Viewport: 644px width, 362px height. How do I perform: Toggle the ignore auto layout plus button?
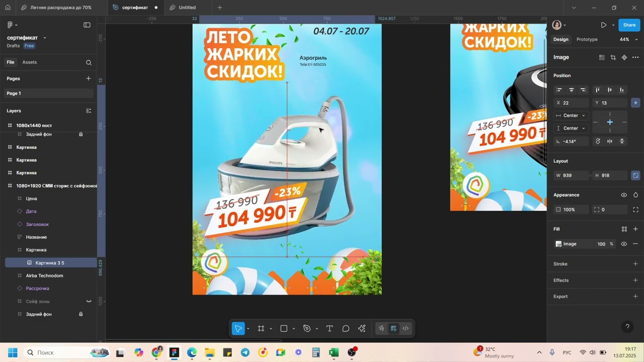(x=635, y=103)
